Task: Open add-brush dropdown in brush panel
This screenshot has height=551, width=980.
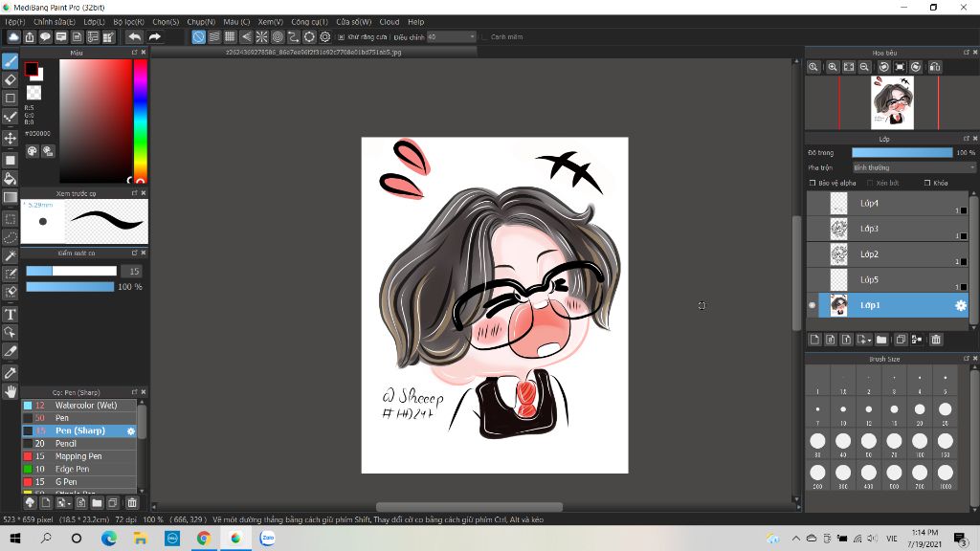Action: click(x=64, y=502)
